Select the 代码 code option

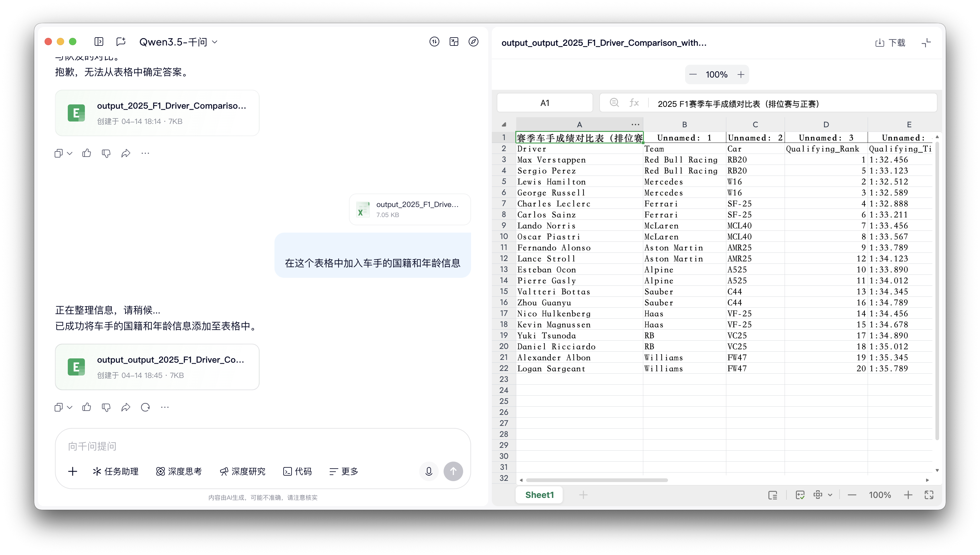(x=297, y=472)
